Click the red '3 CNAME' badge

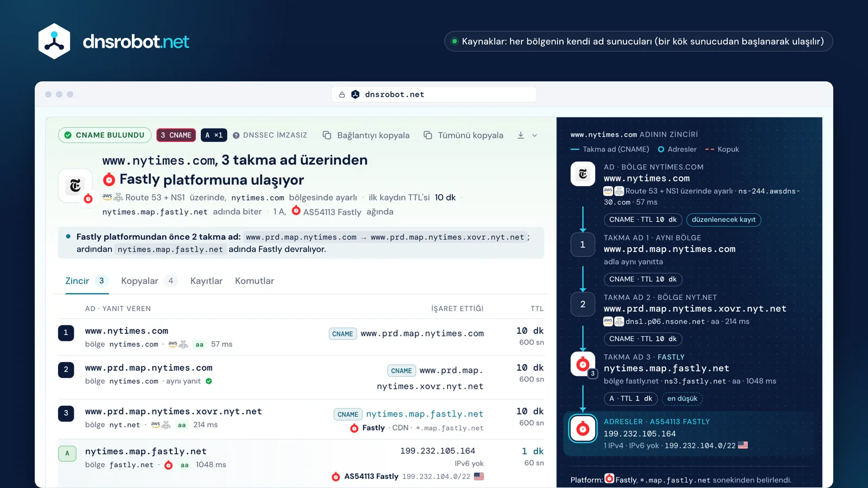tap(176, 135)
